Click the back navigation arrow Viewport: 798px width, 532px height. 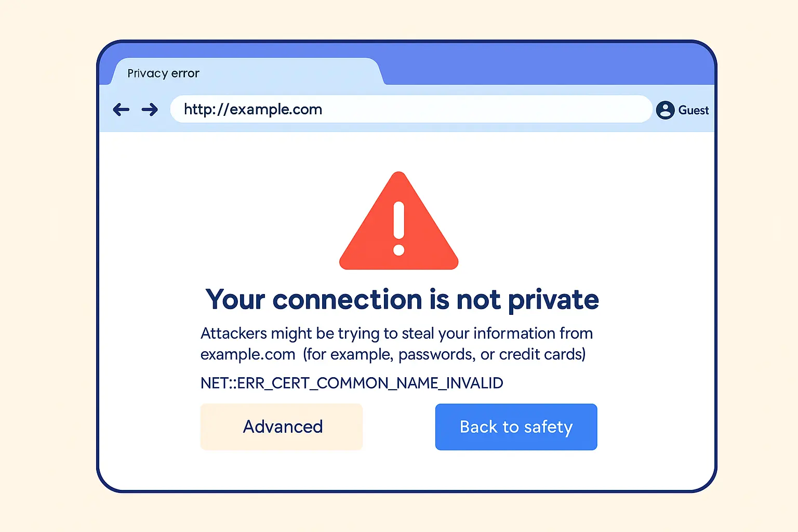click(121, 110)
